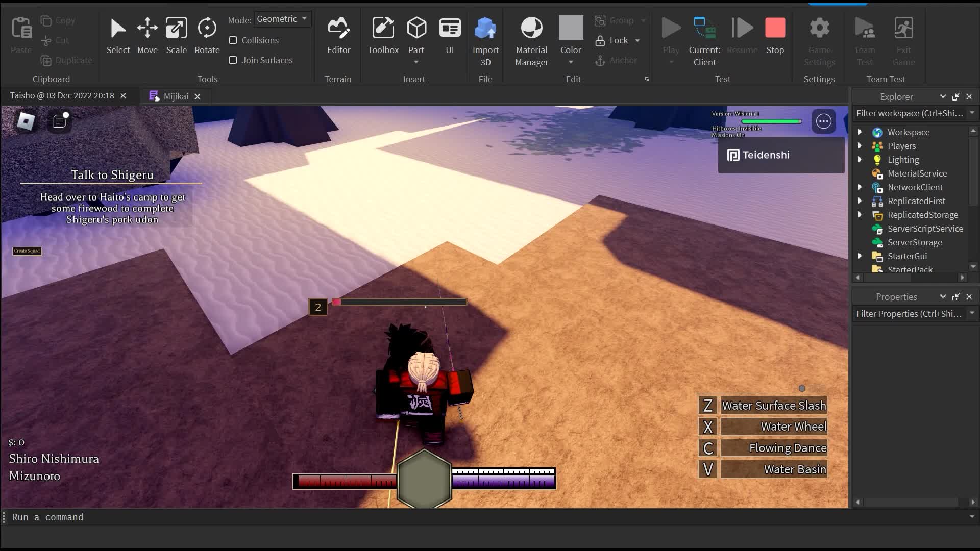
Task: Toggle the Join Surfaces checkbox
Action: click(x=233, y=60)
